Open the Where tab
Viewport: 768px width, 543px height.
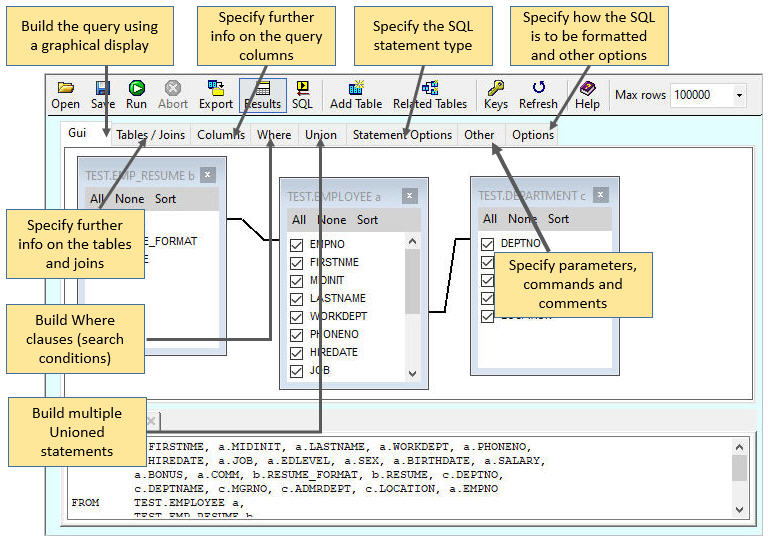(274, 135)
